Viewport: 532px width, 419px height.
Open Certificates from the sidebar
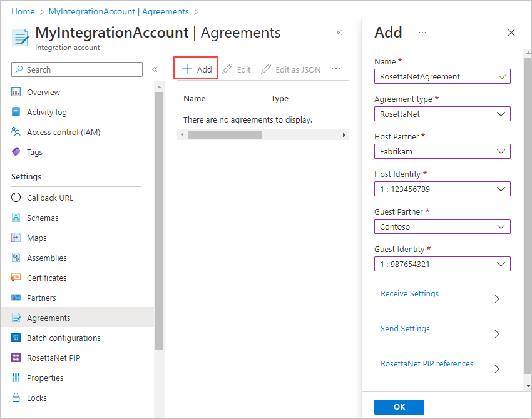46,278
